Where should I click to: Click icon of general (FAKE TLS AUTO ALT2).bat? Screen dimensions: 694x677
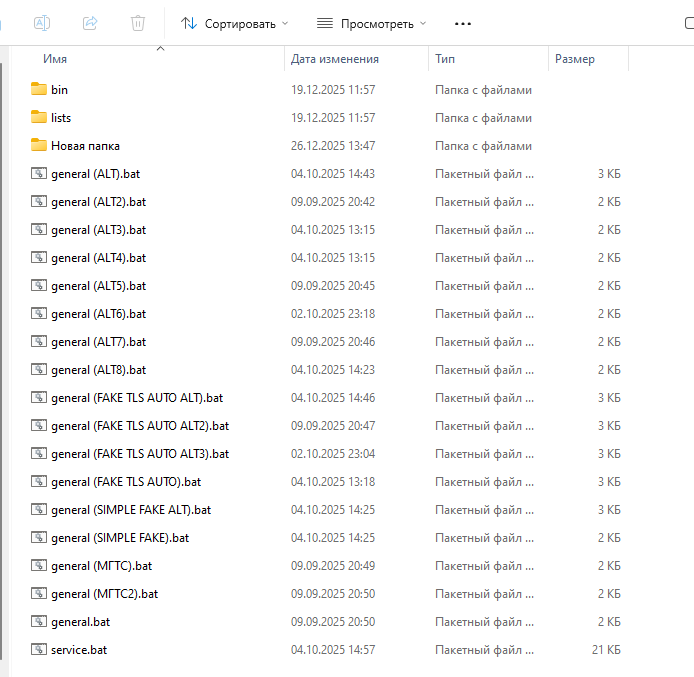pyautogui.click(x=39, y=425)
